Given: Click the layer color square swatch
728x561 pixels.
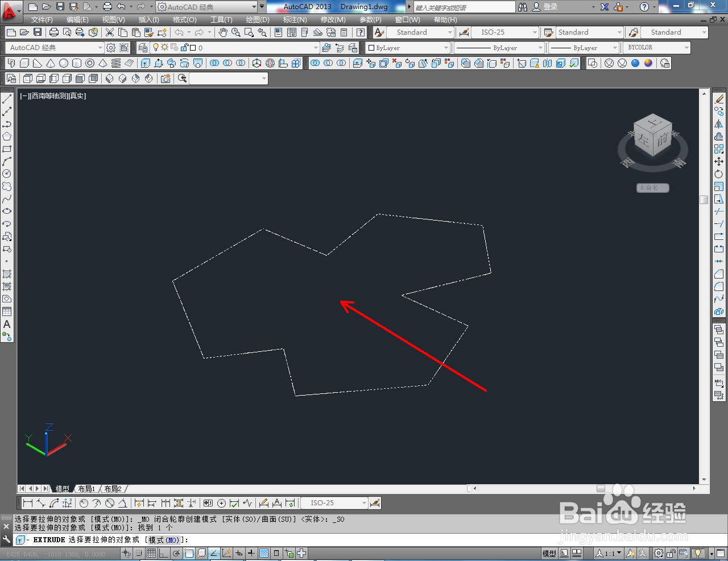Looking at the screenshot, I should click(x=193, y=48).
